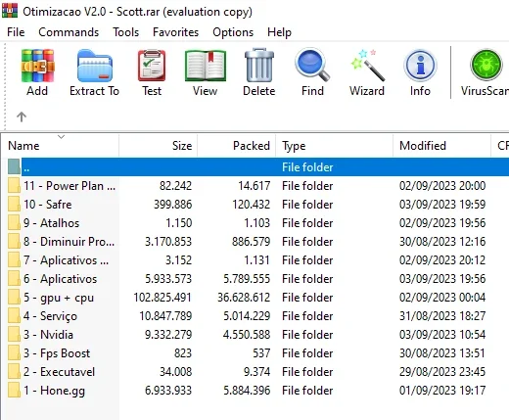Select the '3 - Fps Boost' folder name

tap(57, 353)
